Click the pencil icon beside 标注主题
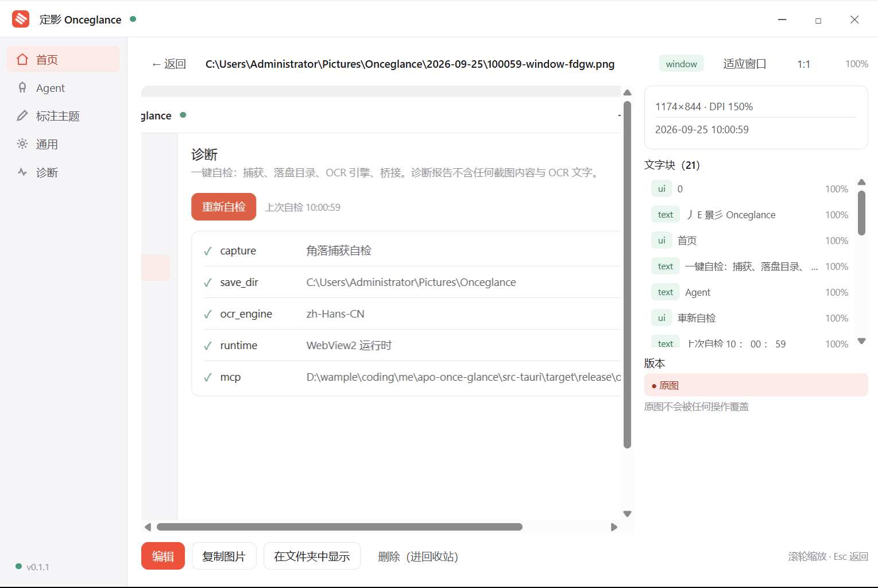This screenshot has height=588, width=878. 22,115
